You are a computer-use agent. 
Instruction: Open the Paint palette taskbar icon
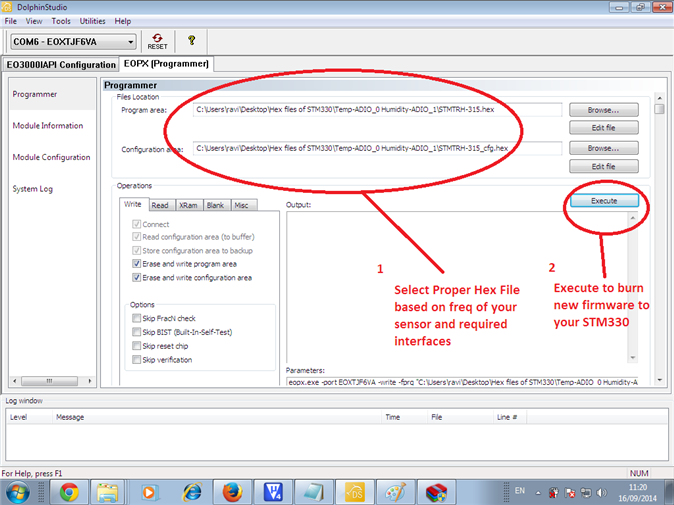(x=395, y=493)
